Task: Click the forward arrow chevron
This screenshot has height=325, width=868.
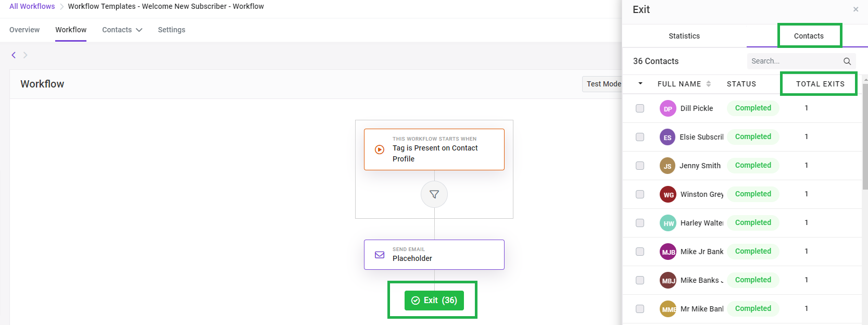Action: click(x=25, y=55)
